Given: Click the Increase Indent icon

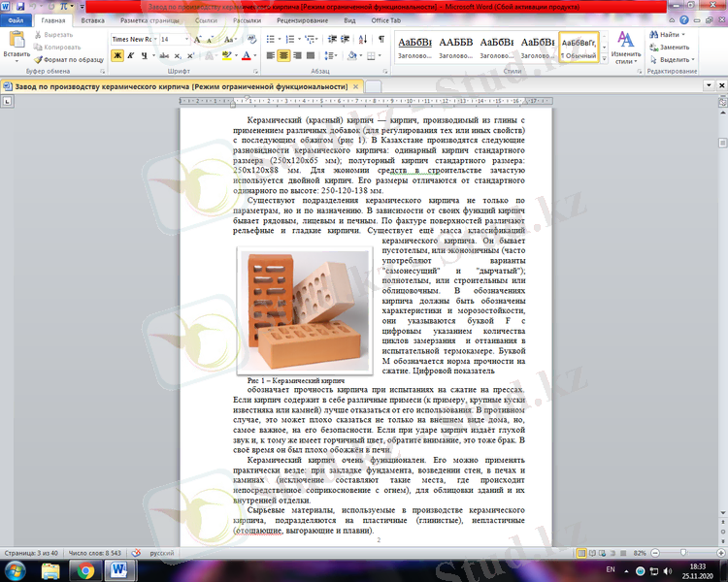Looking at the screenshot, I should coord(345,40).
